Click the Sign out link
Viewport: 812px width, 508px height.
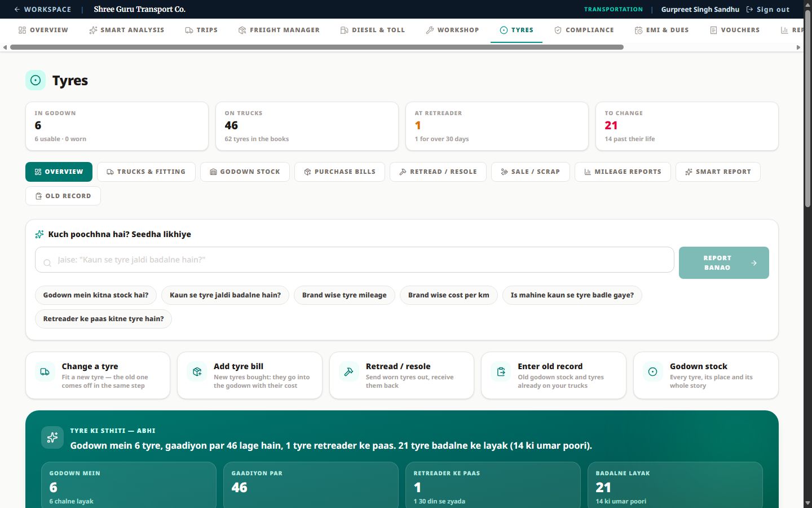(767, 9)
